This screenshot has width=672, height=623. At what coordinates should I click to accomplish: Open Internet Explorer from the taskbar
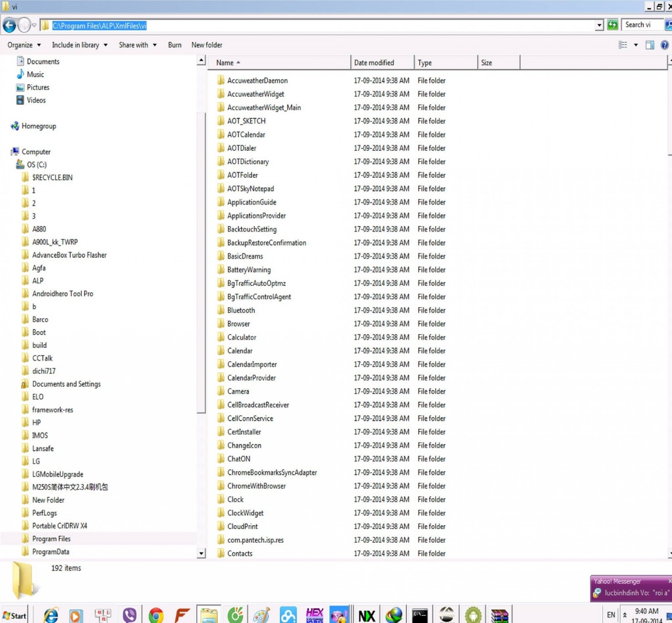[x=51, y=615]
